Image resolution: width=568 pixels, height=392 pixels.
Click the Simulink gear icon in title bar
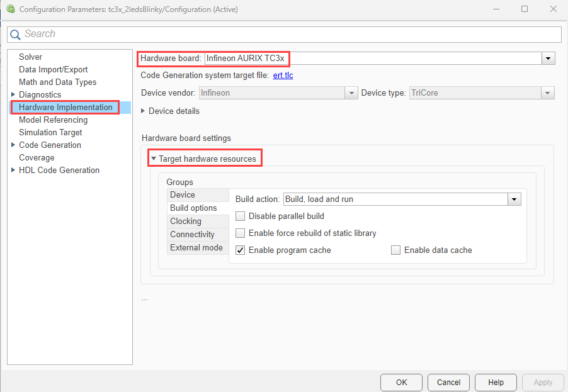point(10,9)
